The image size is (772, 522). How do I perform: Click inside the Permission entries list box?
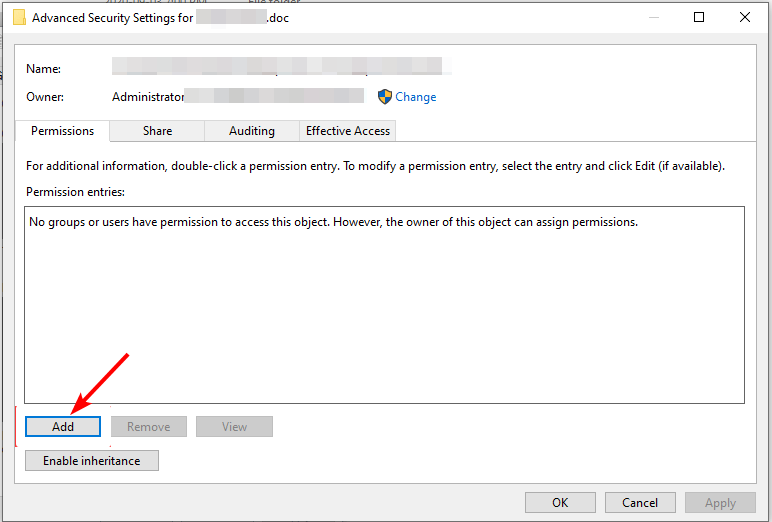pyautogui.click(x=385, y=305)
